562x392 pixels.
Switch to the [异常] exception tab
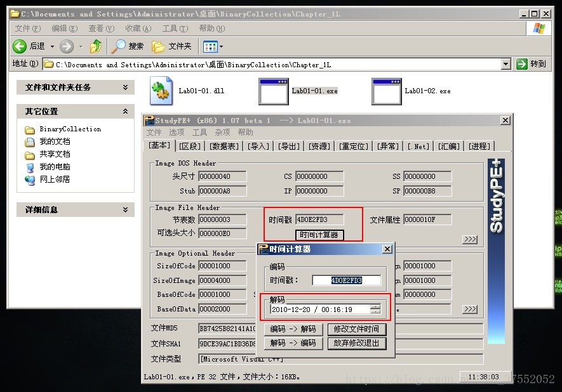[x=388, y=147]
